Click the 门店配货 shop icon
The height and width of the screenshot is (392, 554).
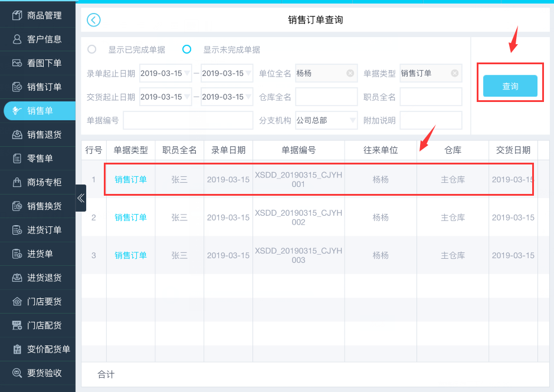coord(17,325)
